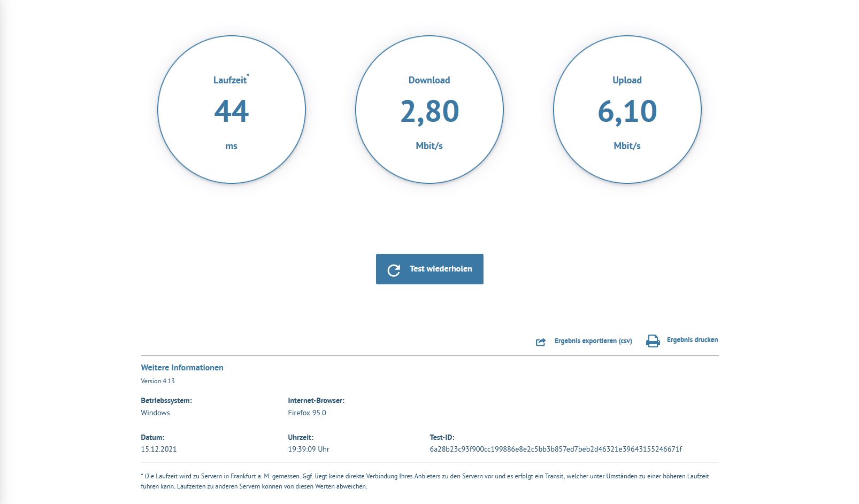Click the time 19:39:09 Uhr
Image resolution: width=859 pixels, height=504 pixels.
(x=308, y=449)
